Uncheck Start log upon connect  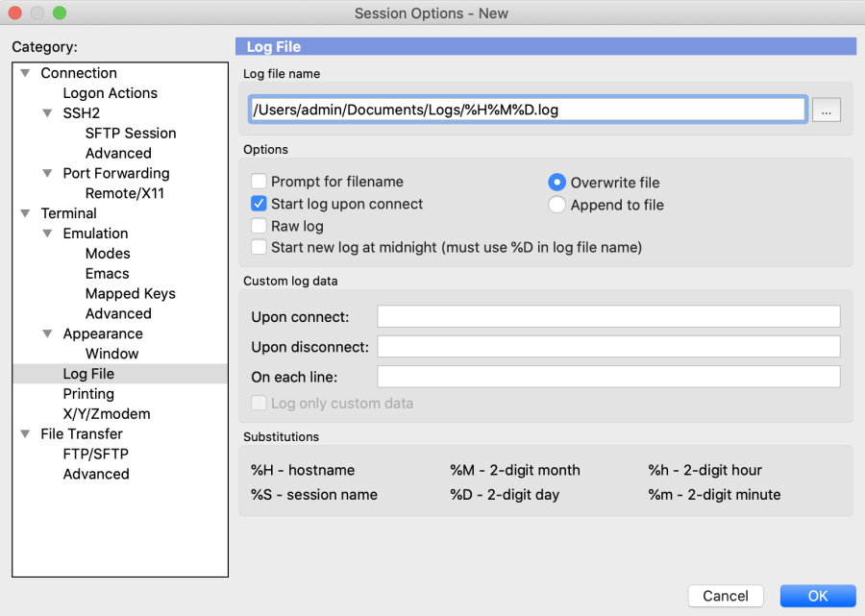pos(259,204)
